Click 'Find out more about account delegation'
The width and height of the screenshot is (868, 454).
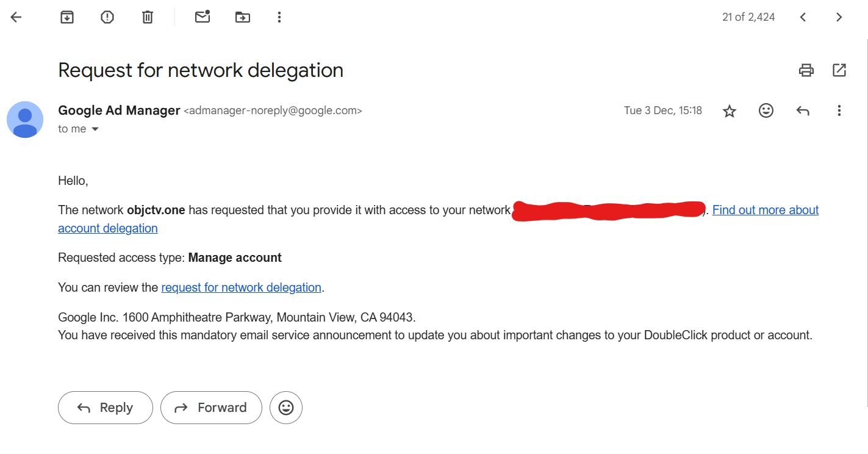pos(766,210)
